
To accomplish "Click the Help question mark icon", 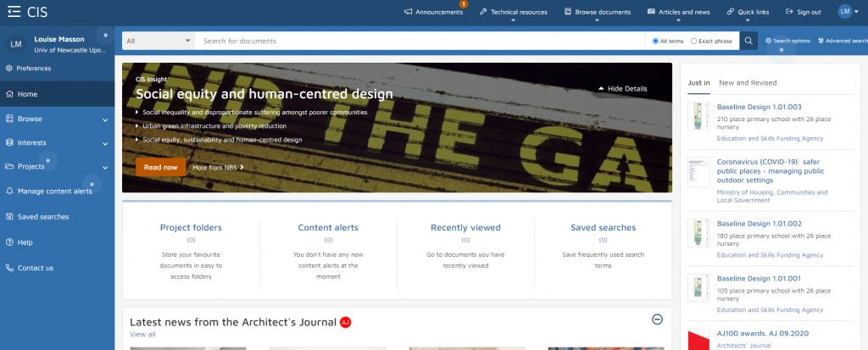I will tap(9, 242).
